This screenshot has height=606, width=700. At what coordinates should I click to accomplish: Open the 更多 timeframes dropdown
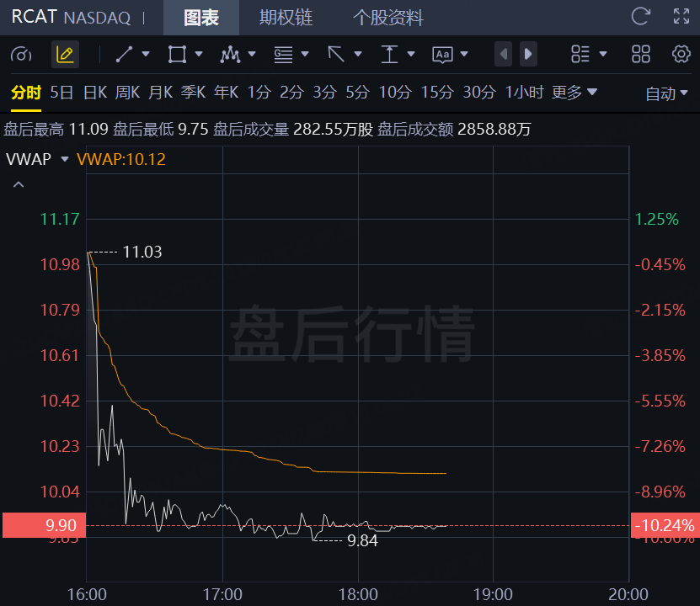click(x=574, y=93)
